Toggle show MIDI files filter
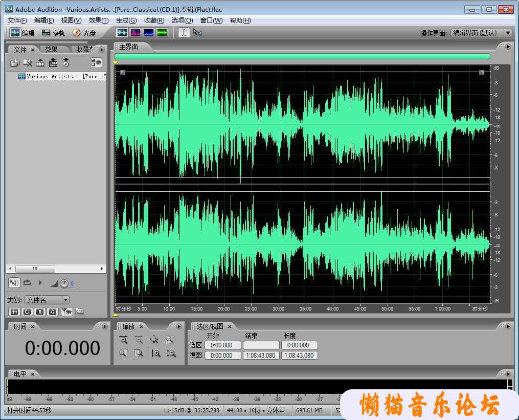Screen dimensions: 519x420 (53, 312)
